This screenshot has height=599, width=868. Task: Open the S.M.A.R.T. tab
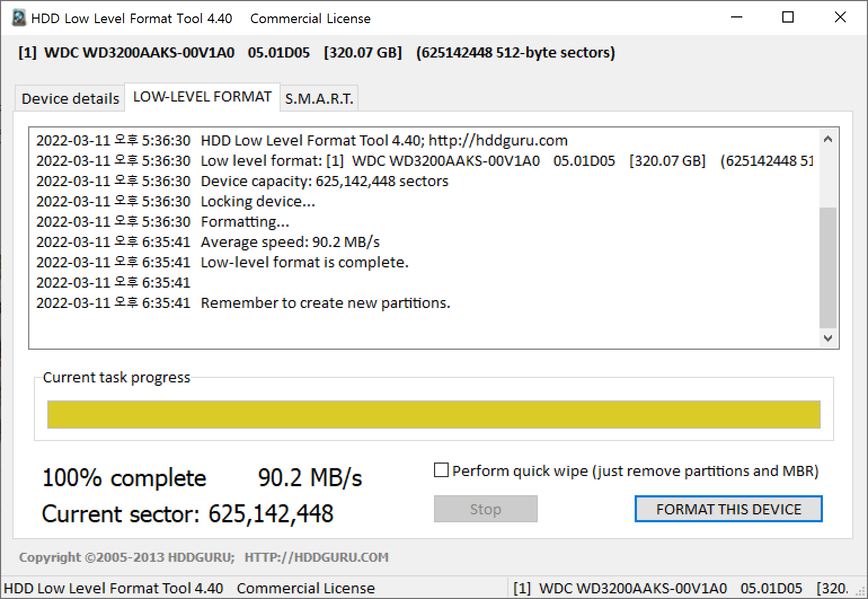(319, 99)
